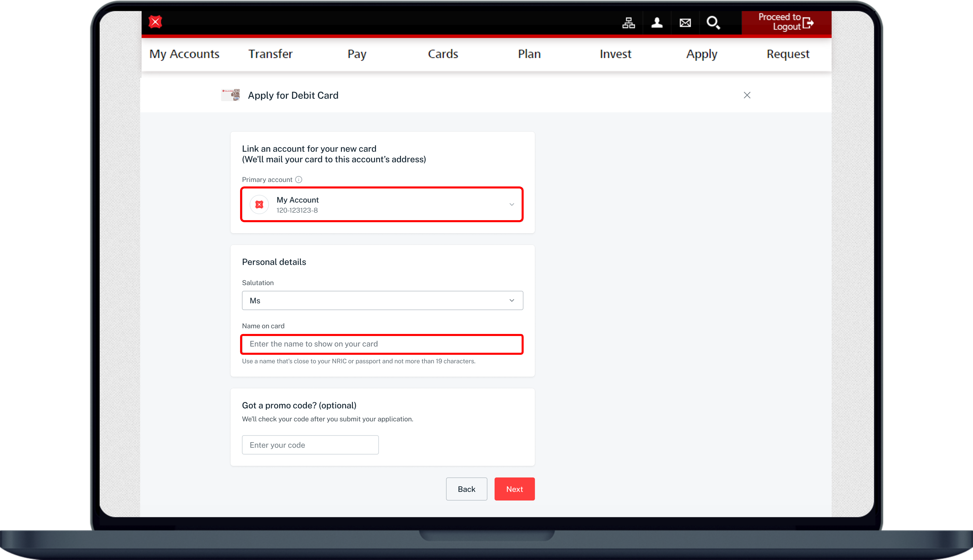Open the mail inbox envelope icon
Screen dimensions: 973x560
point(685,23)
